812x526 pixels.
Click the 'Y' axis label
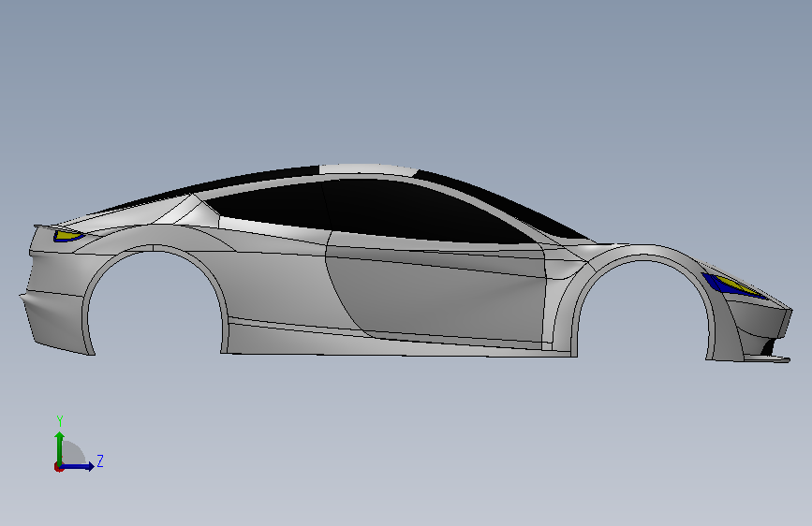point(60,421)
